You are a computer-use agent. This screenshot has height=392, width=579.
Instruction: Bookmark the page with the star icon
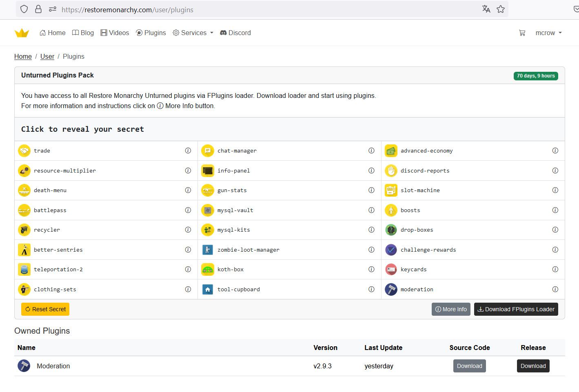501,9
